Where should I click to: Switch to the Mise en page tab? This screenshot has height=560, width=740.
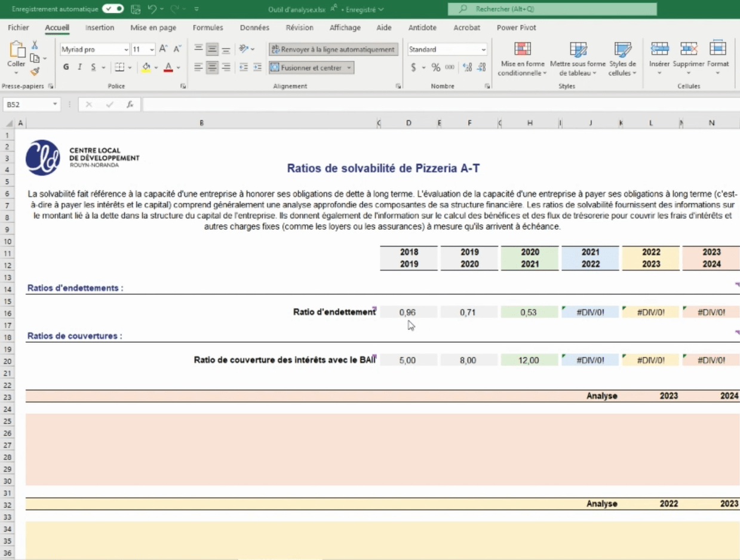pos(153,27)
